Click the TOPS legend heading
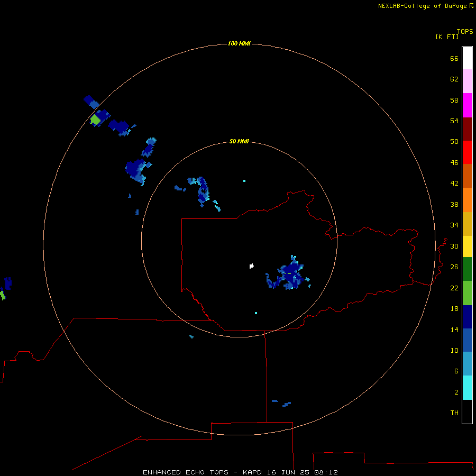476x476 pixels. click(465, 31)
